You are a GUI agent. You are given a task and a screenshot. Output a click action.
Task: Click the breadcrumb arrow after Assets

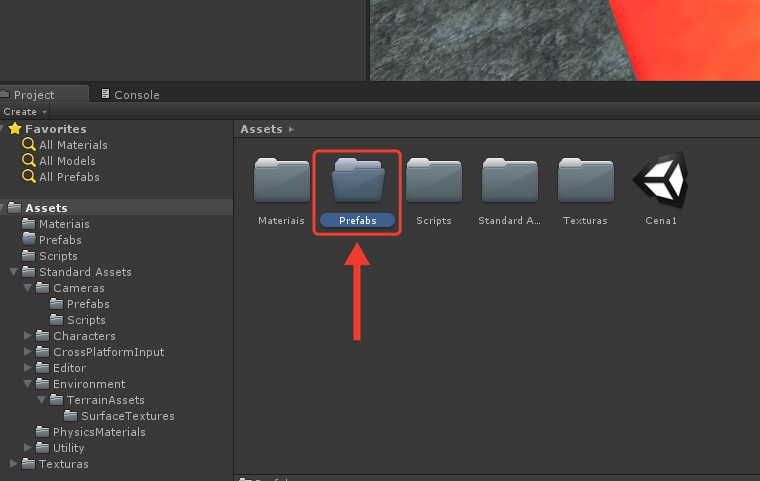tap(291, 129)
